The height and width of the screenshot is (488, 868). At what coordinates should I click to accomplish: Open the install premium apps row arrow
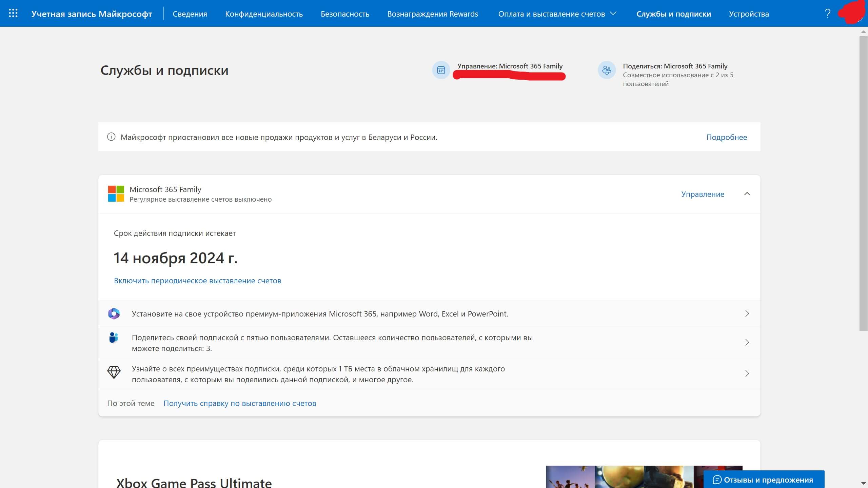point(747,313)
